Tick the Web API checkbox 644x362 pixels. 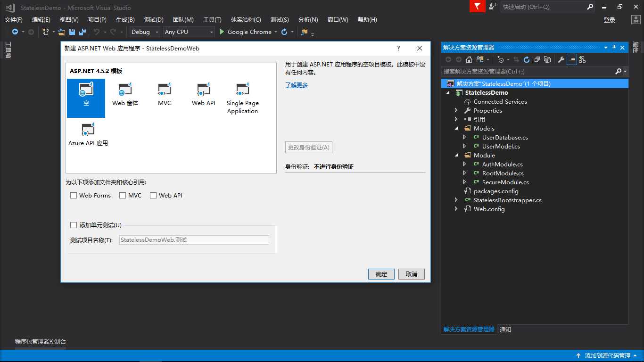click(x=153, y=195)
